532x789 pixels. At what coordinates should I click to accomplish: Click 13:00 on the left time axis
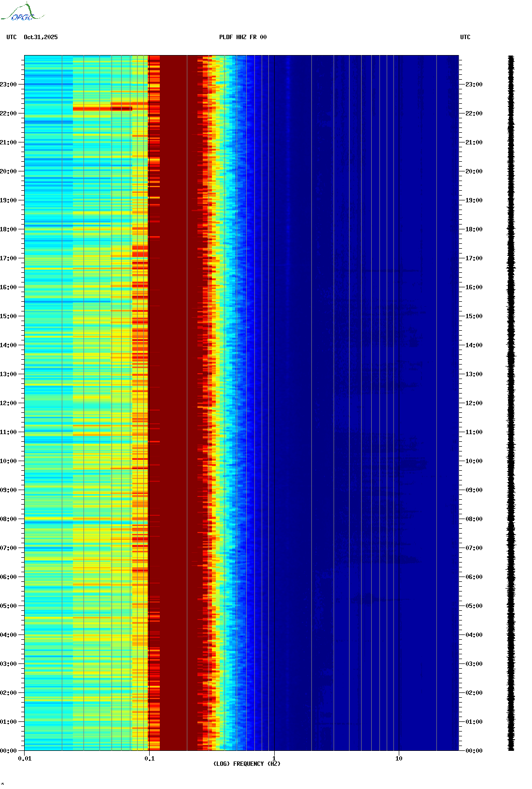pyautogui.click(x=8, y=374)
